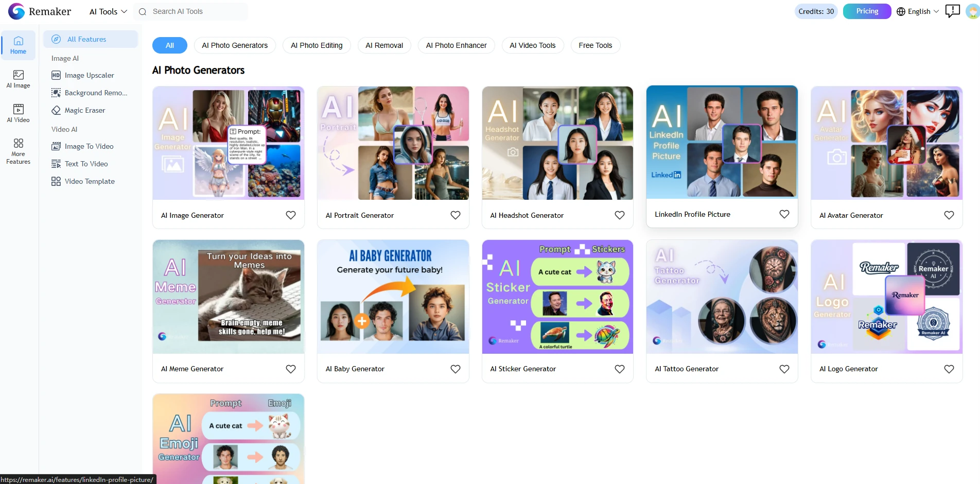Switch to AI Video Tools tab
The width and height of the screenshot is (980, 484).
pyautogui.click(x=533, y=45)
